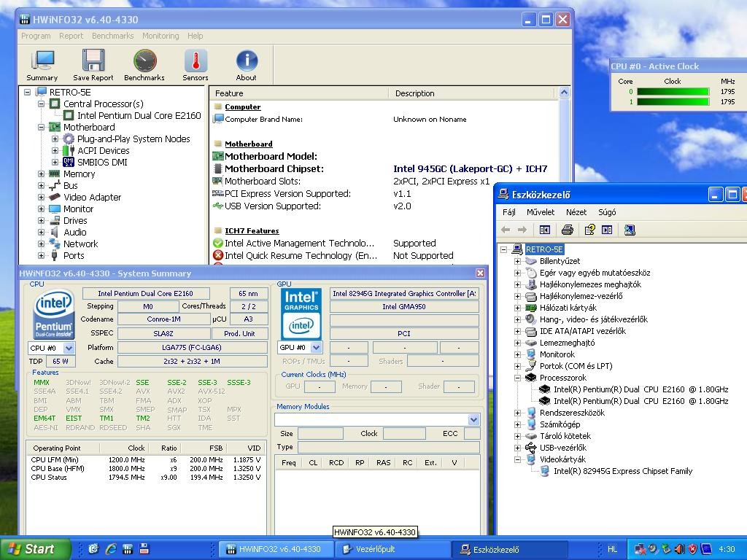This screenshot has width=747, height=560.
Task: Click the Core 0 clock bar
Action: pos(673,92)
